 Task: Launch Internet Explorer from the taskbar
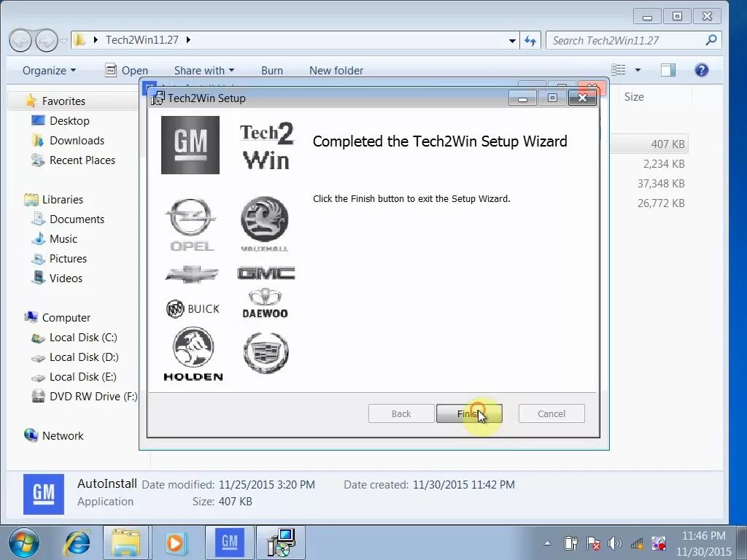coord(77,542)
